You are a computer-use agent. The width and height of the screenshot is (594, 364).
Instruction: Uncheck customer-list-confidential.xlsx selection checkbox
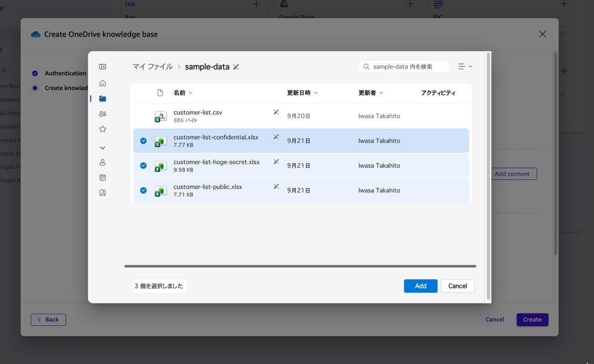click(x=143, y=141)
